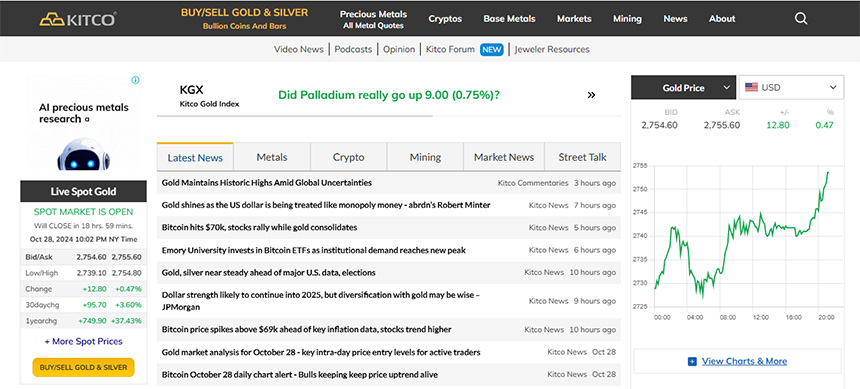Open Mining menu in header
The height and width of the screenshot is (389, 860).
tap(627, 19)
